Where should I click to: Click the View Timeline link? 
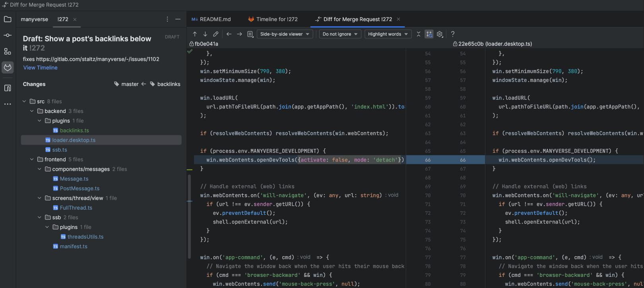coord(40,68)
